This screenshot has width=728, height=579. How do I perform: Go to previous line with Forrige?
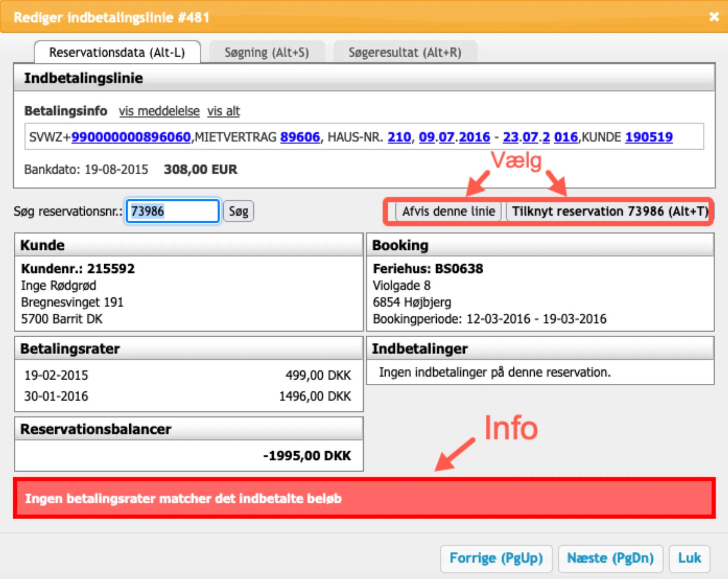496,558
